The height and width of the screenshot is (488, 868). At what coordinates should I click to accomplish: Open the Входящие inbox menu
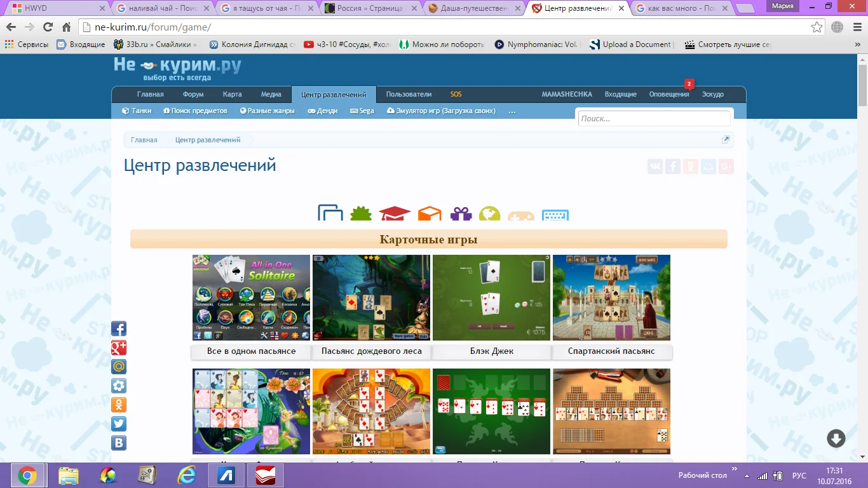621,94
